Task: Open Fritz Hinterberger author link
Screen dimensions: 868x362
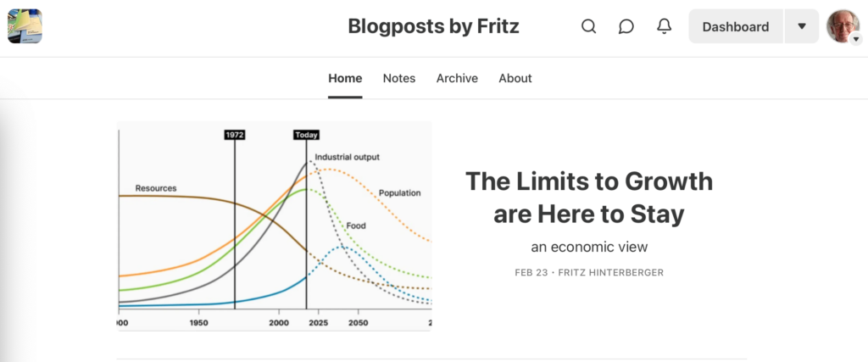Action: click(611, 273)
